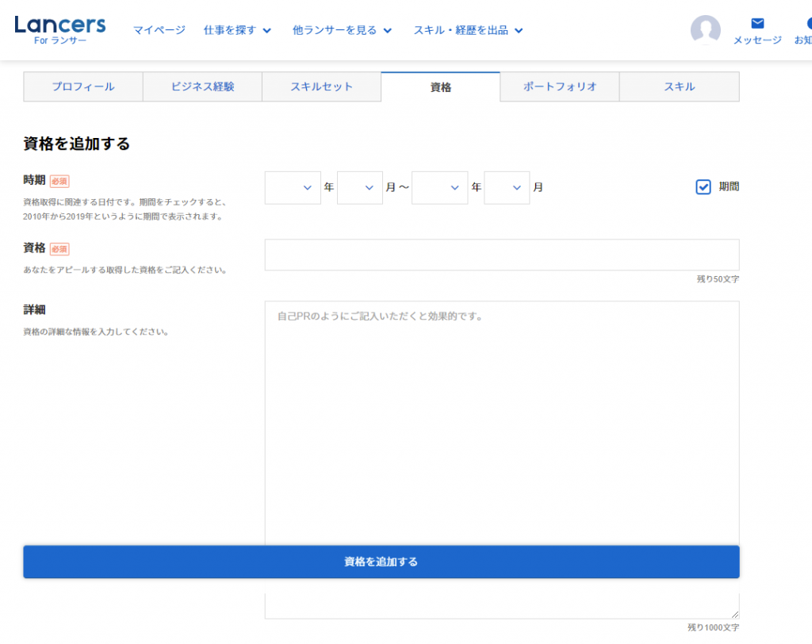Viewport: 812px width, 644px height.
Task: Open the end year dropdown
Action: (439, 188)
